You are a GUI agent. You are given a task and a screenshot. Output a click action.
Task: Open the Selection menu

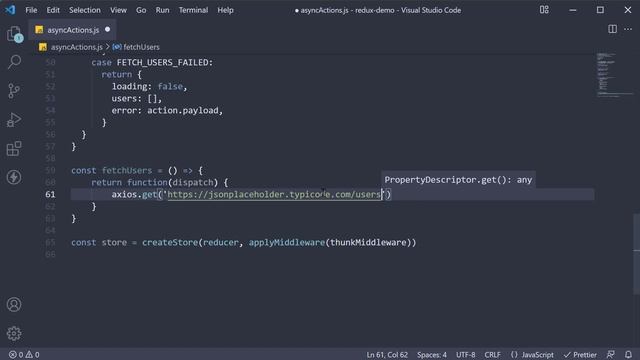coord(84,10)
